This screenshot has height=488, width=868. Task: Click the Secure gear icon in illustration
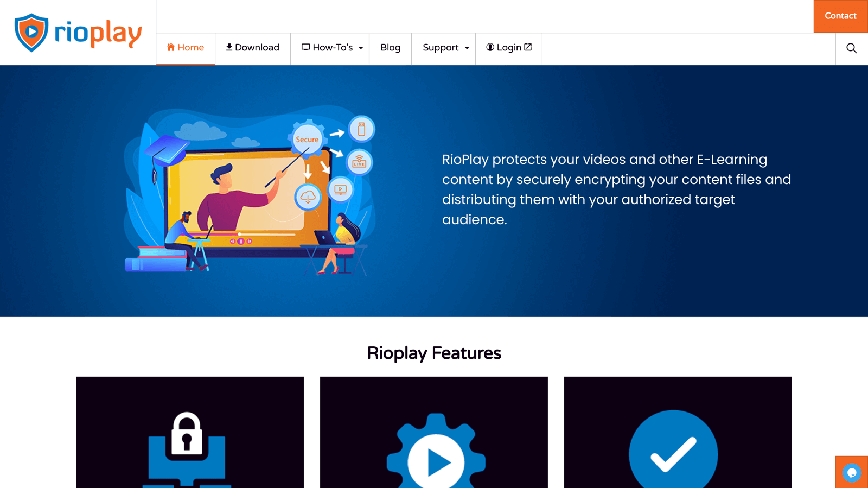click(x=307, y=139)
